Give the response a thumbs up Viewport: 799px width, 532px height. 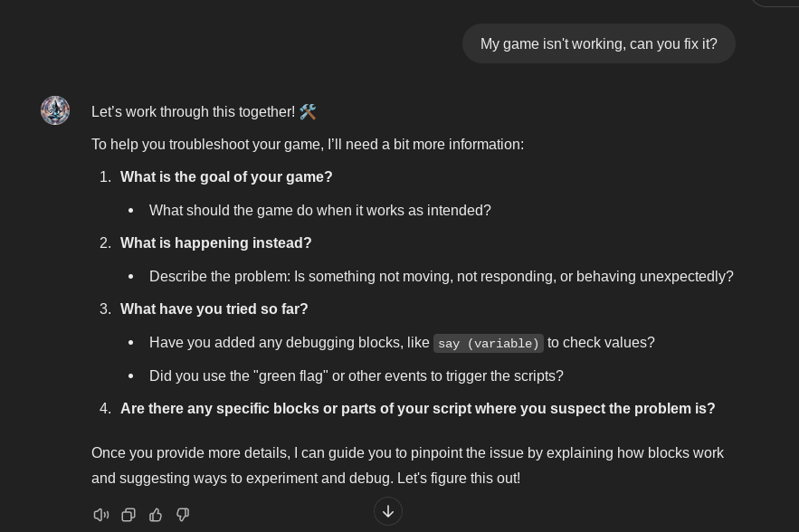tap(156, 515)
